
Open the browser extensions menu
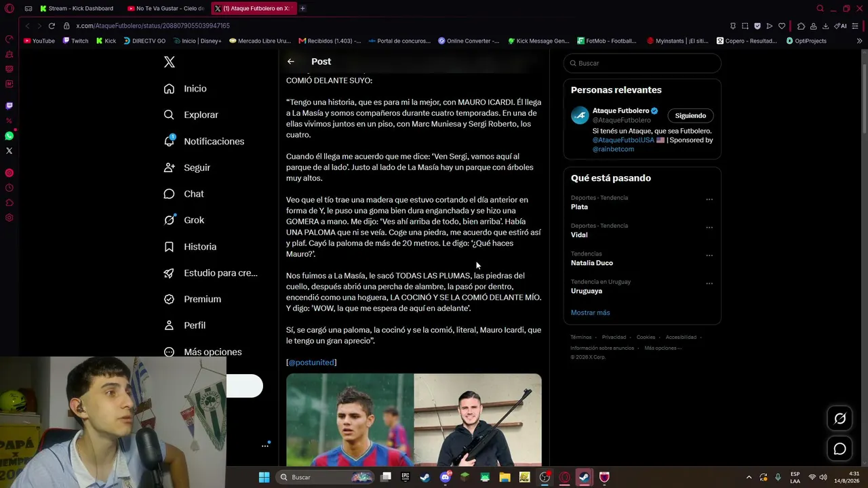pyautogui.click(x=801, y=26)
